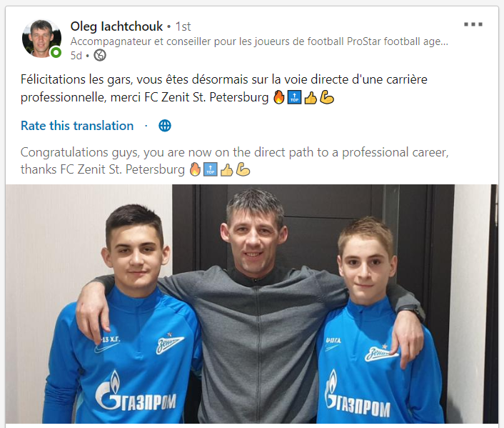Click the globe public visibility icon

100,55
